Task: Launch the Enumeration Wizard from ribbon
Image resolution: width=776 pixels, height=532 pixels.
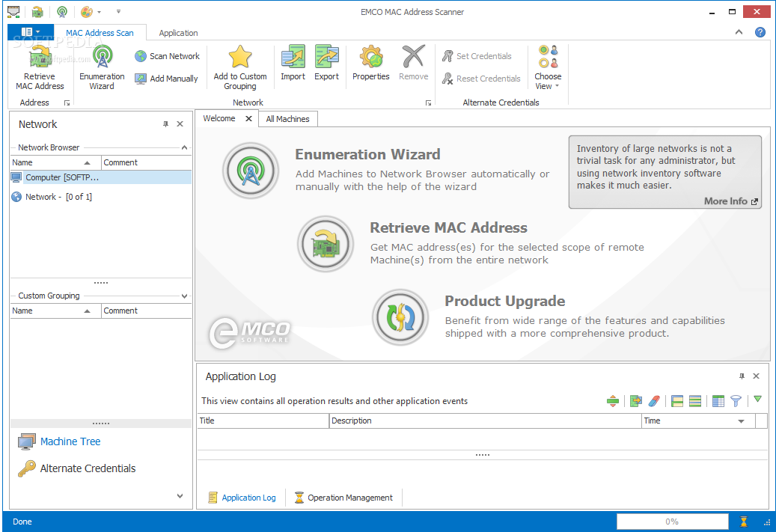Action: pyautogui.click(x=102, y=68)
